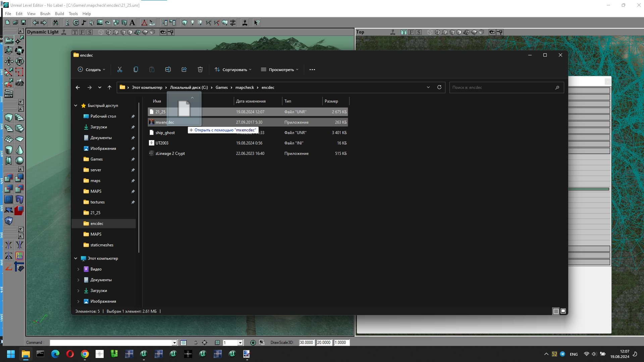Click the Chrome icon on the Windows taskbar
This screenshot has width=644, height=362.
[x=85, y=354]
